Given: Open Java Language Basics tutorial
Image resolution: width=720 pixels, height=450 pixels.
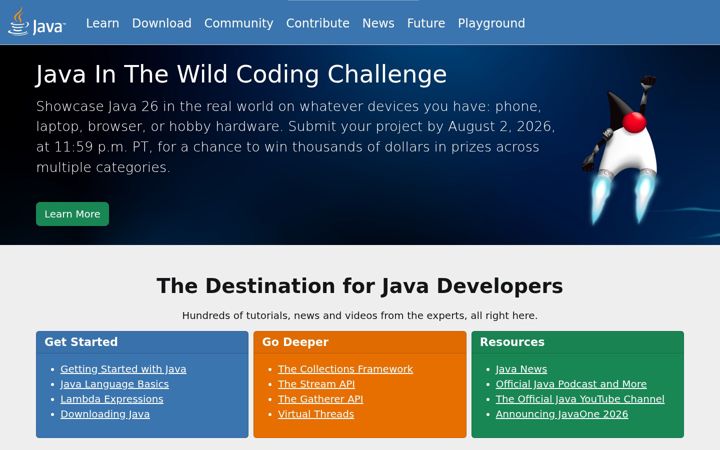Looking at the screenshot, I should (115, 384).
